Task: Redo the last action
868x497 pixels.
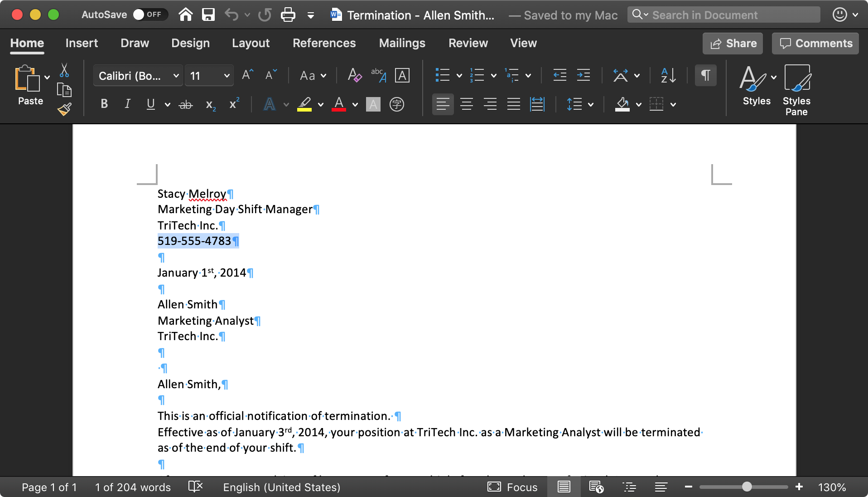Action: click(265, 15)
